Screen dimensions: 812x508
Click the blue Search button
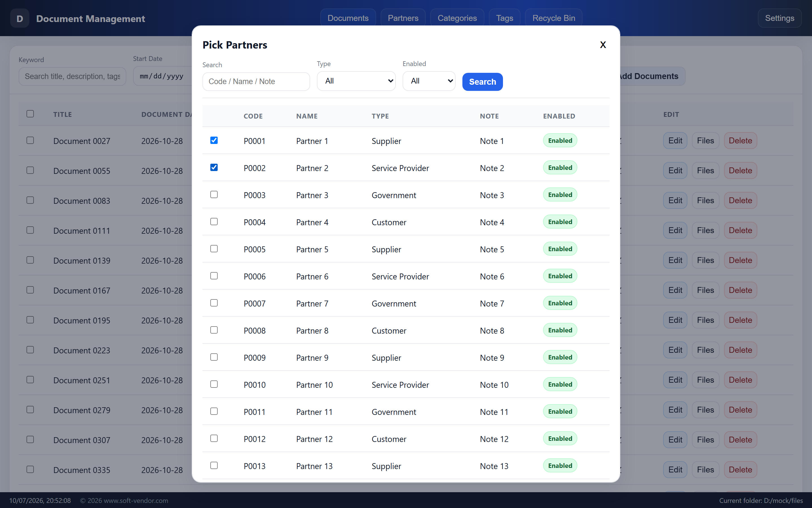click(x=482, y=82)
